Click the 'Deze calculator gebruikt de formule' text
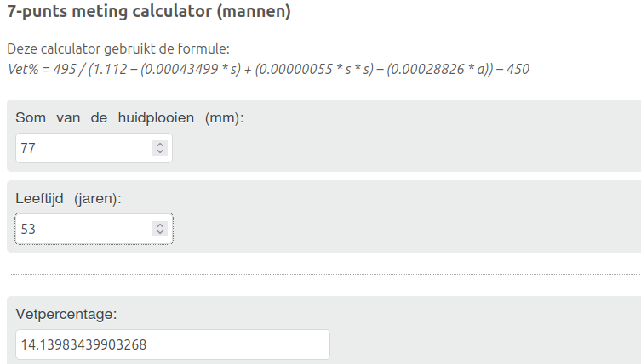Screen dimensions: 641x364 point(117,49)
